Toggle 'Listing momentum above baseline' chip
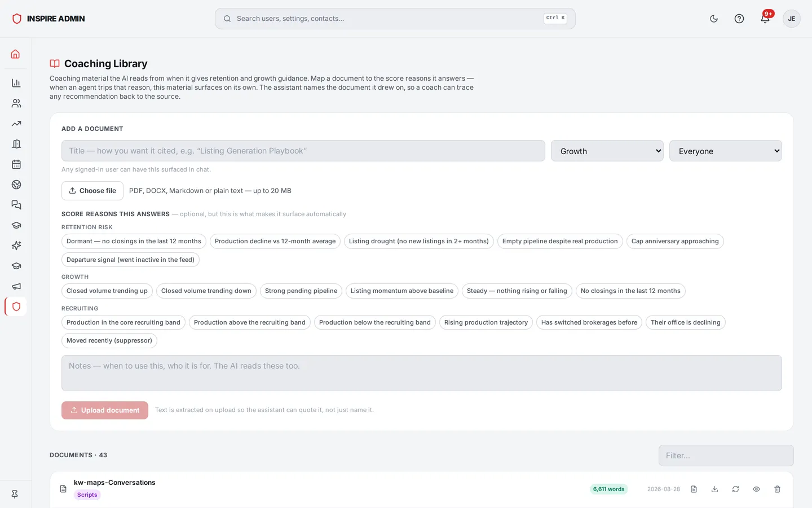The width and height of the screenshot is (812, 508). [402, 291]
